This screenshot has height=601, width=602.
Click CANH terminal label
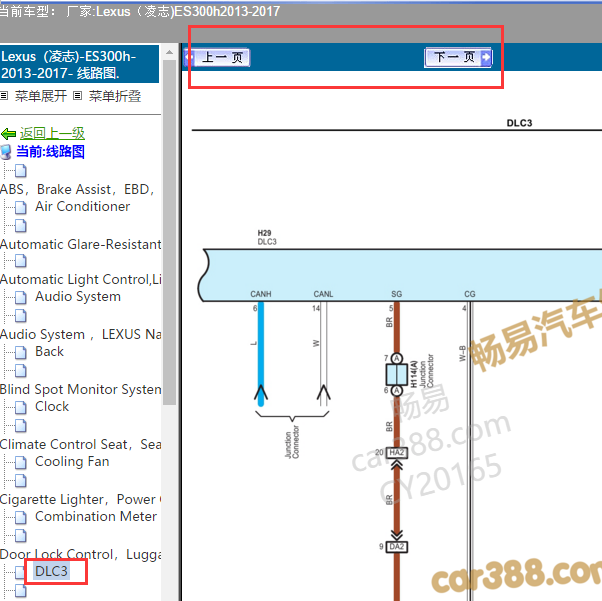(x=261, y=294)
